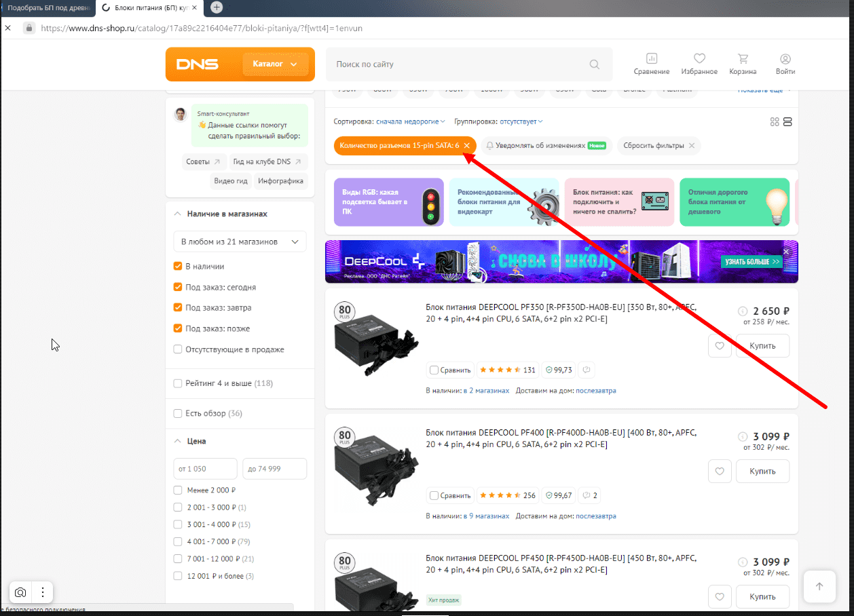
Task: Open the three-dot options menu
Action: (x=42, y=592)
